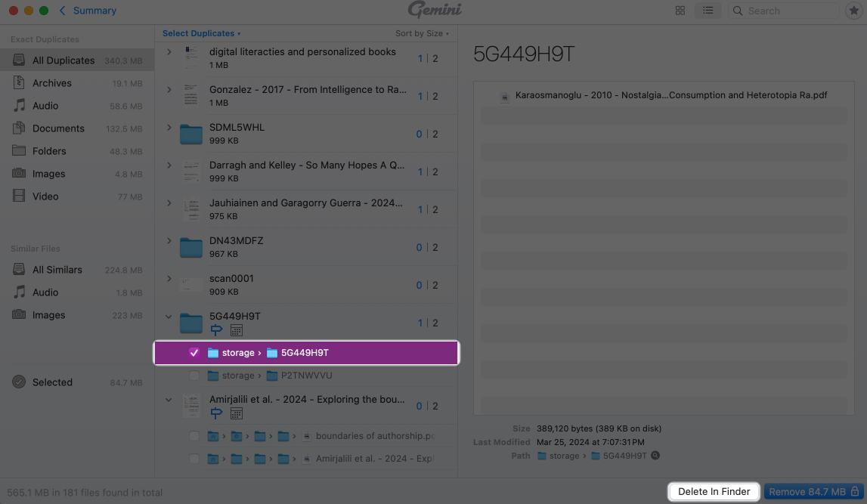The height and width of the screenshot is (504, 867).
Task: Click the Delete In Finder button
Action: [x=713, y=491]
